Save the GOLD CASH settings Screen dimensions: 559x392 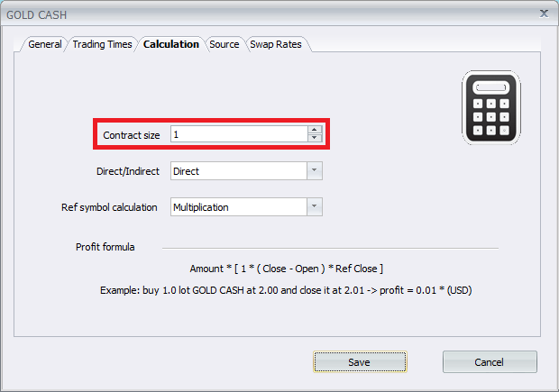pyautogui.click(x=360, y=361)
